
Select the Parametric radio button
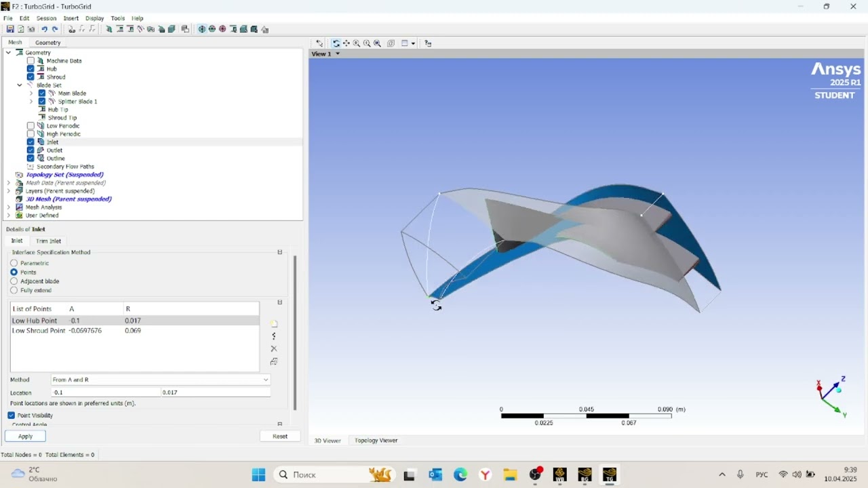(x=14, y=263)
